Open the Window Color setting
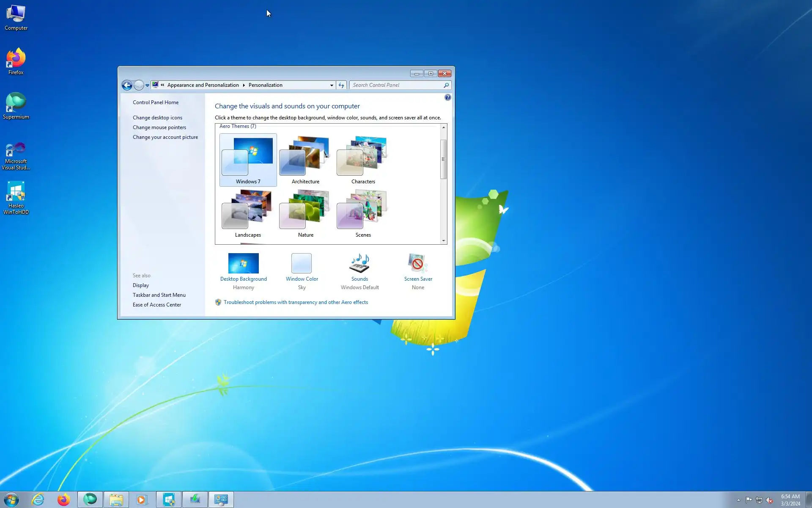Screen dimensions: 812x508 [302, 264]
